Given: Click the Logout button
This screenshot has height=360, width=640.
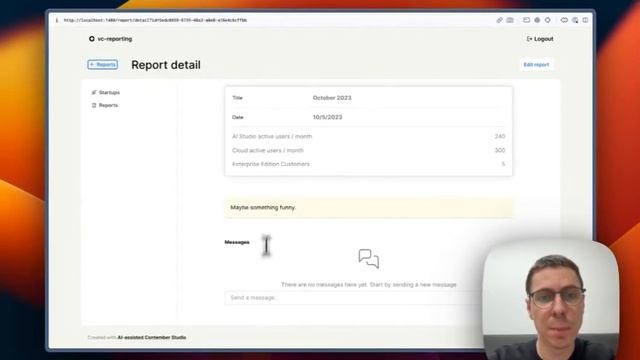Looking at the screenshot, I should [540, 39].
